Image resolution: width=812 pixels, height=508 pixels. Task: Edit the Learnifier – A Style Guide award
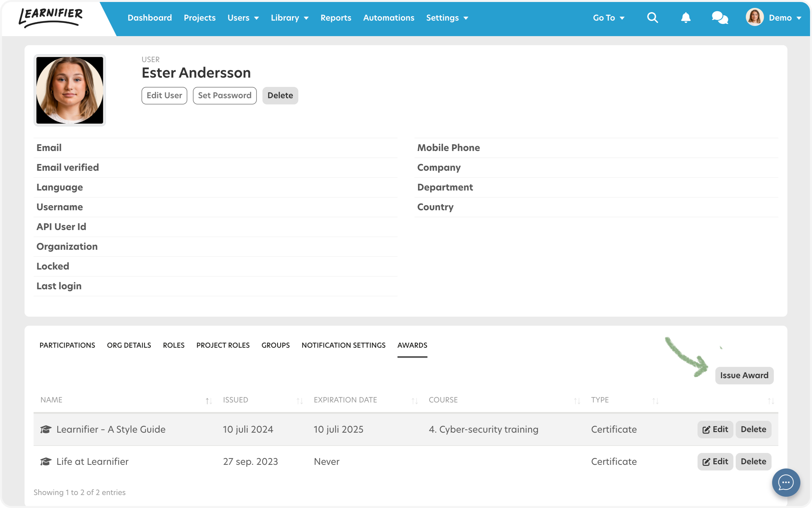[x=715, y=429]
